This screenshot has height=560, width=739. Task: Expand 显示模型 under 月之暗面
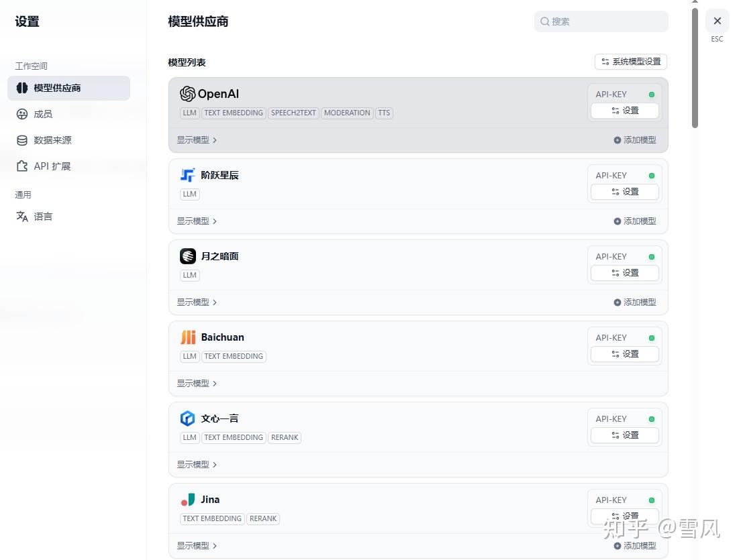197,302
